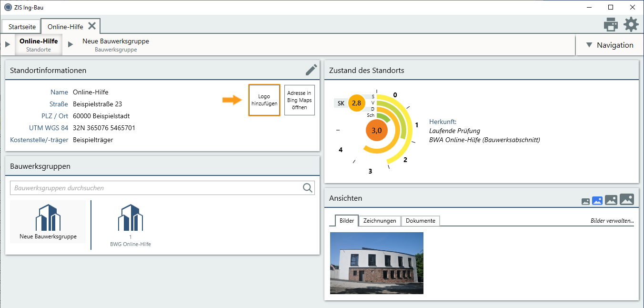Edit Standortinformationen with the pencil icon
Screen dimensions: 644x308
click(311, 70)
